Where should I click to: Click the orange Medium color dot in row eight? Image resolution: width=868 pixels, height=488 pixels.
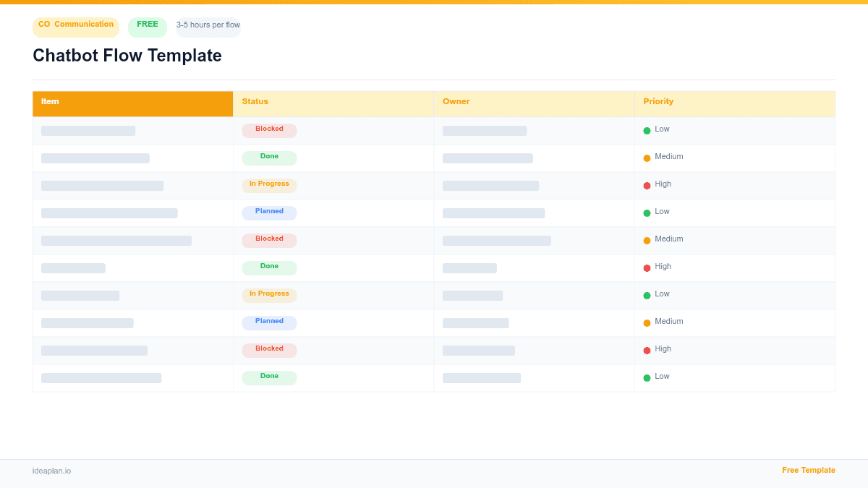pyautogui.click(x=647, y=322)
